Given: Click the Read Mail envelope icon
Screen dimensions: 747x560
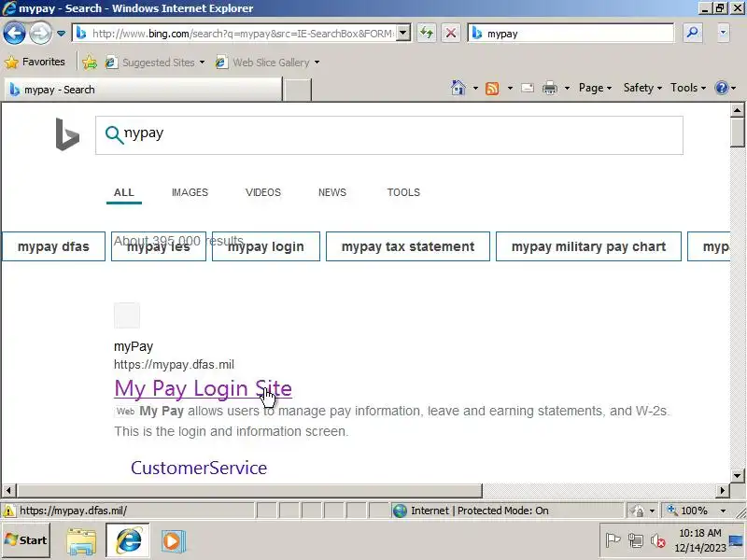Looking at the screenshot, I should pos(528,88).
